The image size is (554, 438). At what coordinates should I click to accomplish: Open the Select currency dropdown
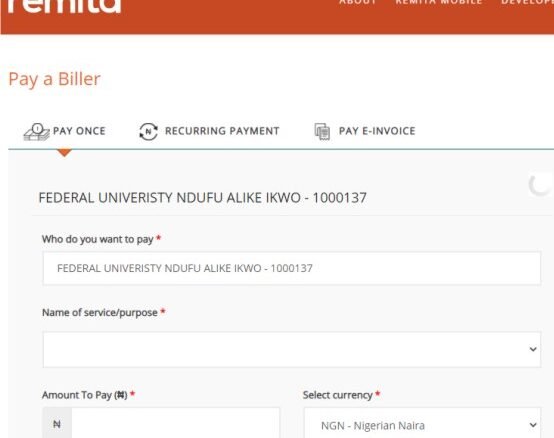pos(422,424)
